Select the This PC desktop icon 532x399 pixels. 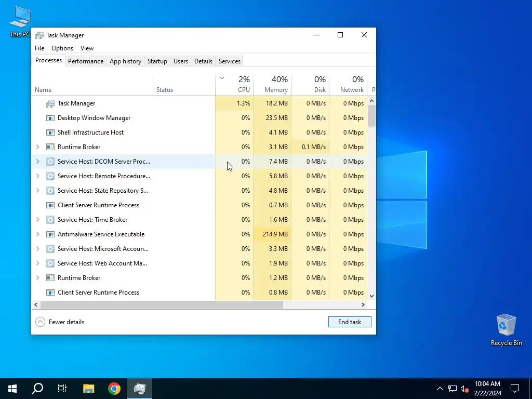point(20,21)
